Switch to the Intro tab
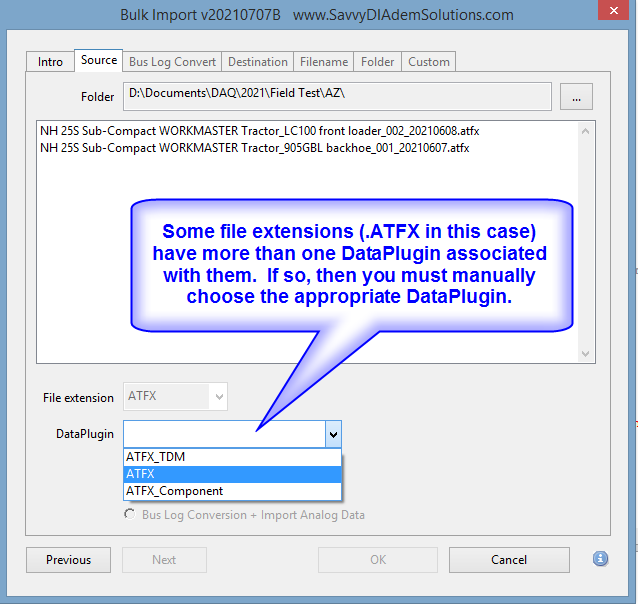The image size is (638, 604). pyautogui.click(x=50, y=62)
